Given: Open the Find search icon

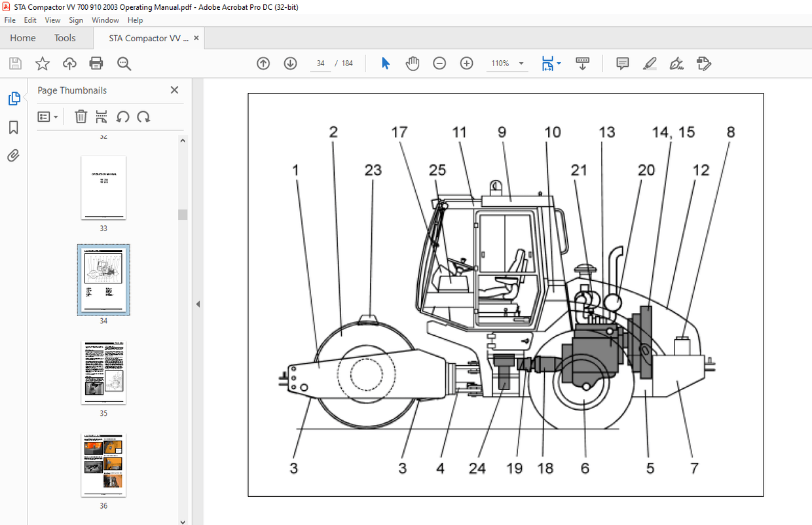Looking at the screenshot, I should (124, 63).
